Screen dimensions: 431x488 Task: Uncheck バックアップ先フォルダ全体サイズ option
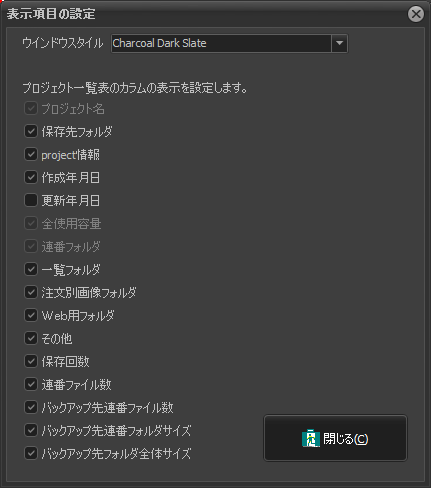click(31, 453)
